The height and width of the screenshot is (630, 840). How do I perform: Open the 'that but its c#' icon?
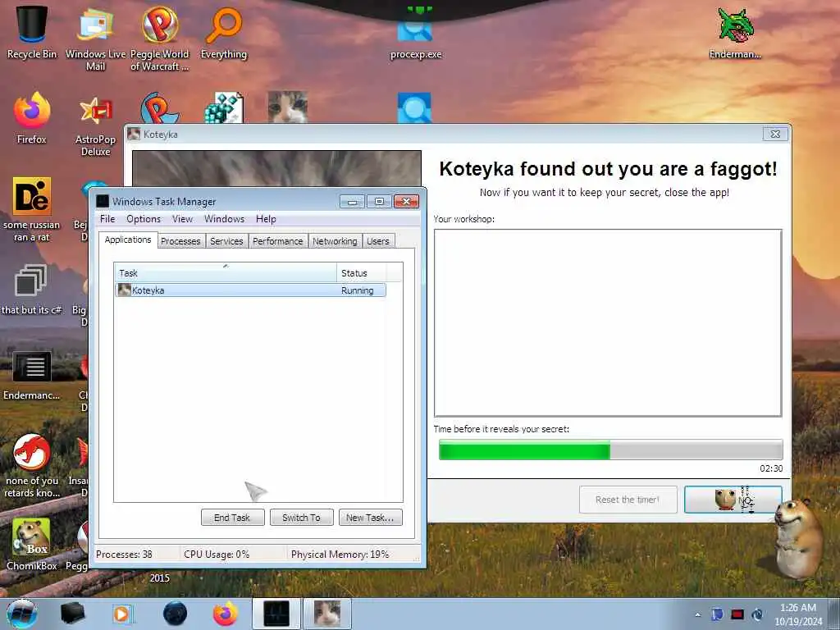(32, 290)
